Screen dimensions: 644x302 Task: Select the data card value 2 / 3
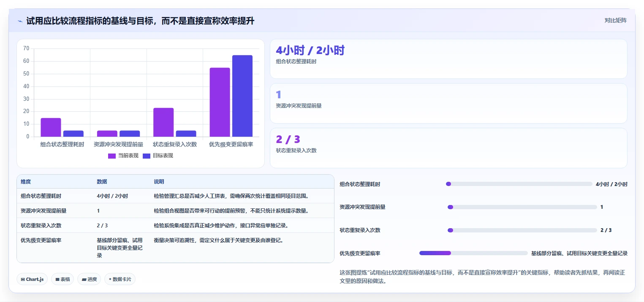tap(288, 140)
